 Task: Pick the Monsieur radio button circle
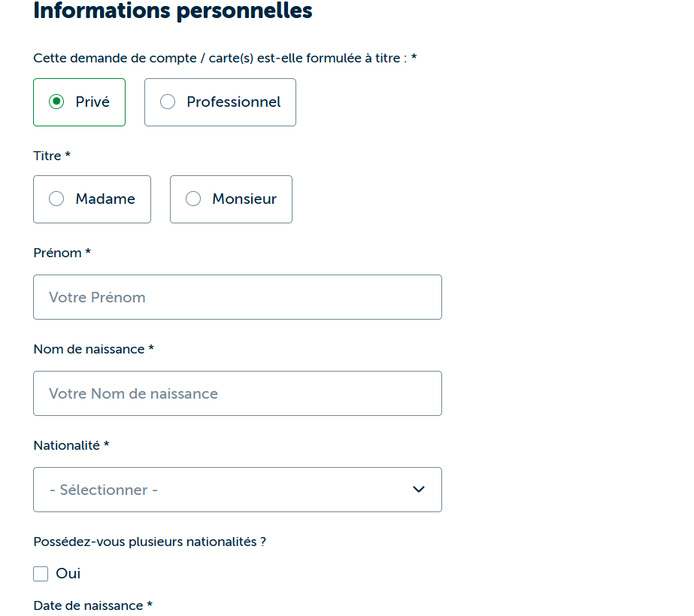pos(193,199)
